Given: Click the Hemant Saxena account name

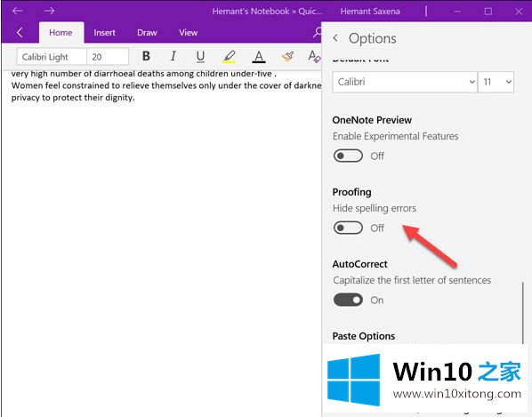Looking at the screenshot, I should point(370,12).
